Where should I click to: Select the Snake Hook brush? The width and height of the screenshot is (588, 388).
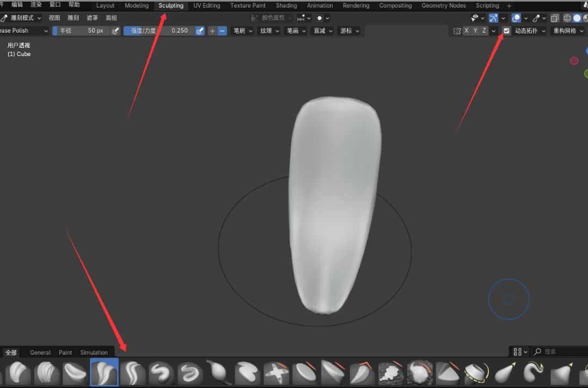click(534, 373)
